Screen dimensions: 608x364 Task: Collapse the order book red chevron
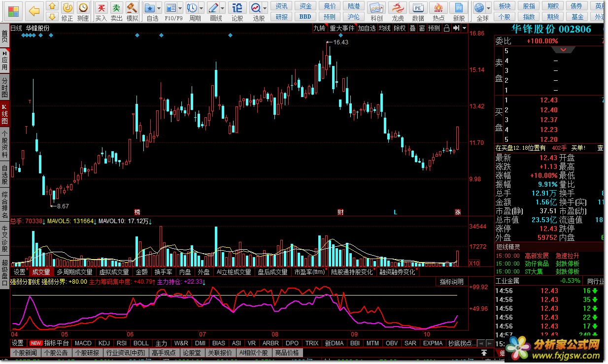tap(563, 50)
